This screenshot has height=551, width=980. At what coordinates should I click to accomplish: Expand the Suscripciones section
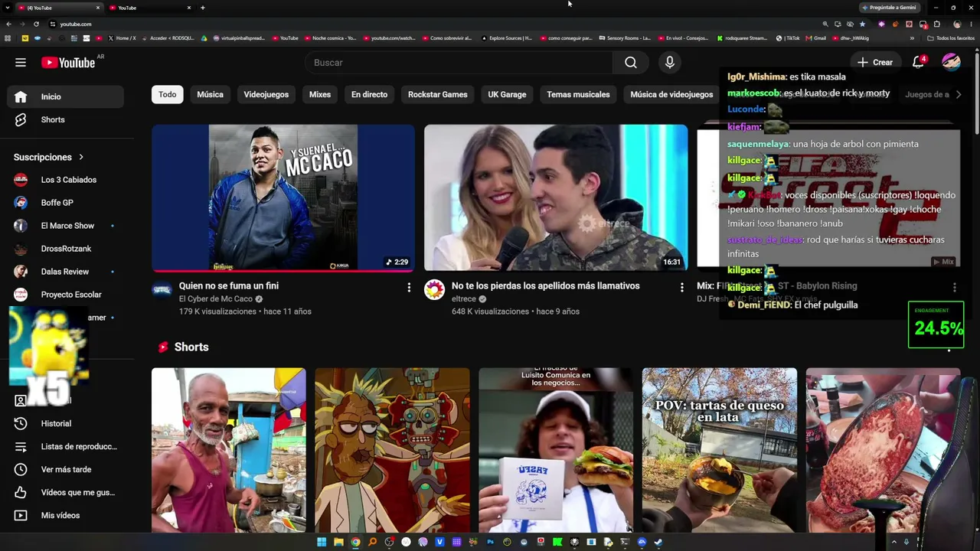tap(49, 158)
